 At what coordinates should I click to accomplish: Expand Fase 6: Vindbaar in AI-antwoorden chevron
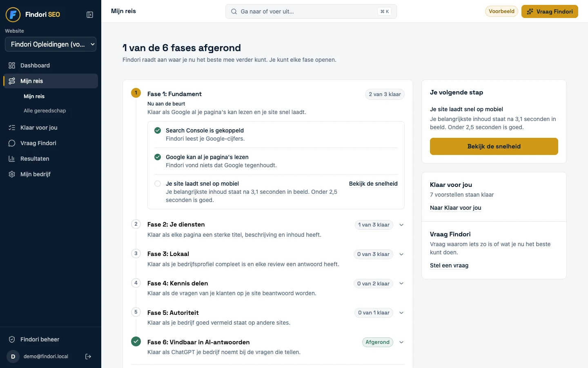point(401,342)
